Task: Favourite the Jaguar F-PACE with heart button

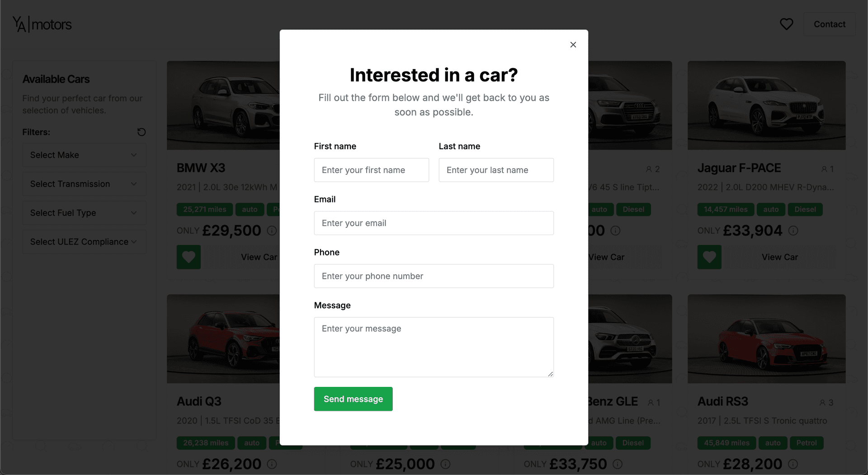Action: click(x=709, y=257)
